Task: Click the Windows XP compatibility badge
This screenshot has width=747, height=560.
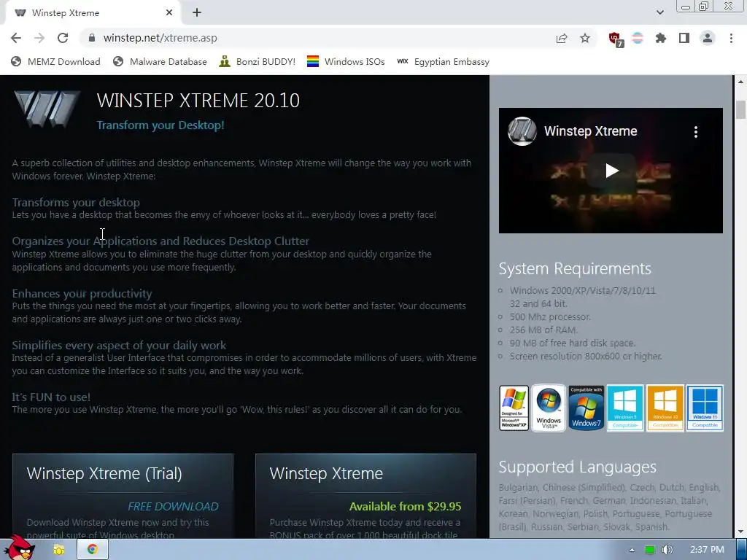Action: pyautogui.click(x=514, y=408)
